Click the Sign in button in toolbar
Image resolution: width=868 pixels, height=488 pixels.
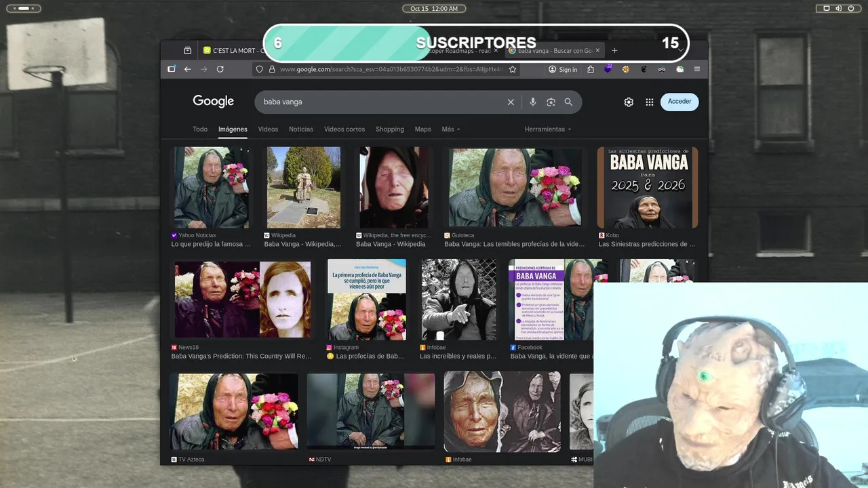[x=563, y=69]
